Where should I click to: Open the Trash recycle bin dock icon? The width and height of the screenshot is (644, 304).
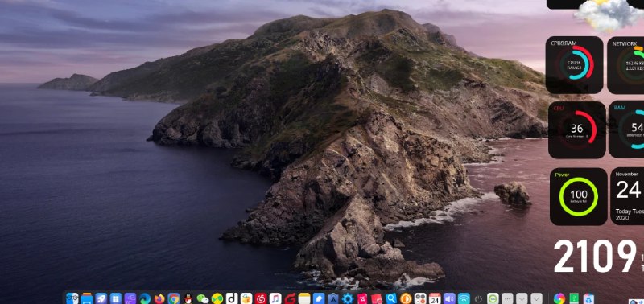(x=588, y=298)
